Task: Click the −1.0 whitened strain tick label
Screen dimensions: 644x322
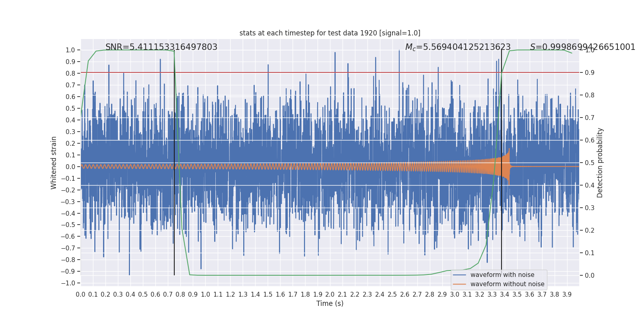Action: (68, 283)
